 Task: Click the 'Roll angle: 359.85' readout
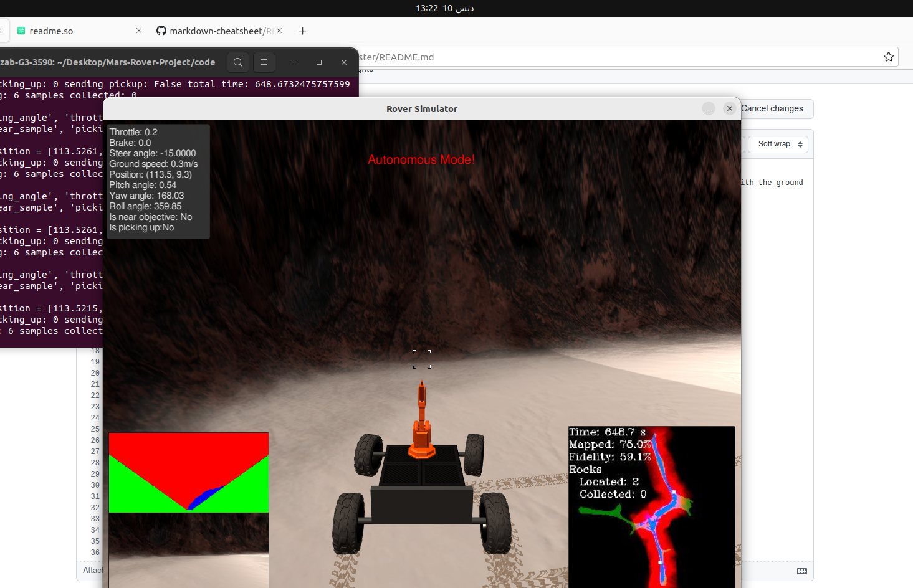click(x=145, y=206)
